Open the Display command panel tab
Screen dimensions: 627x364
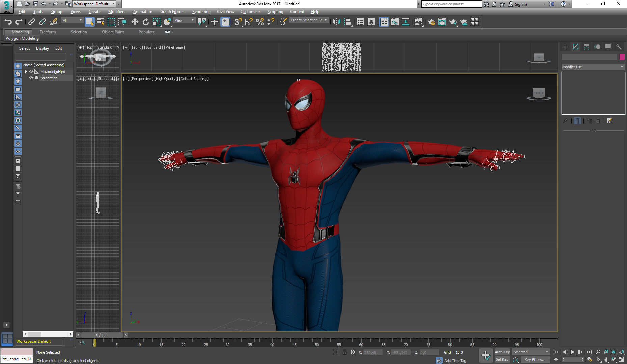tap(608, 47)
